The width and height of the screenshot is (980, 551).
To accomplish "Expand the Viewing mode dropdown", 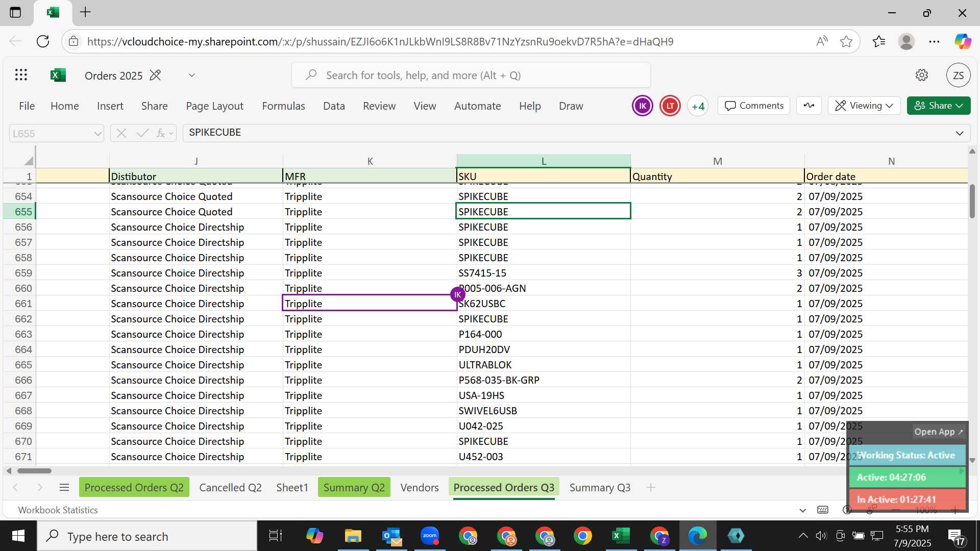I will click(864, 106).
